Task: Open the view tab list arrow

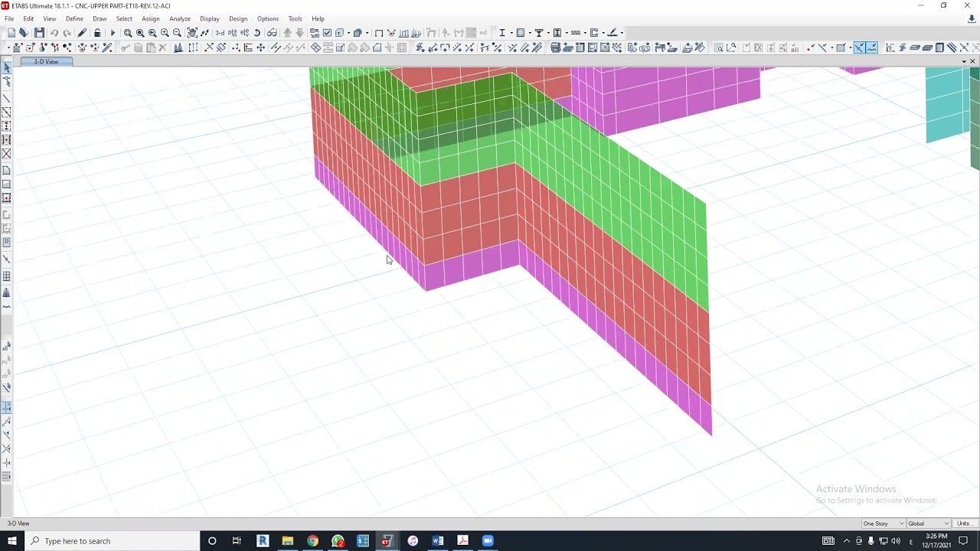Action: (x=964, y=61)
